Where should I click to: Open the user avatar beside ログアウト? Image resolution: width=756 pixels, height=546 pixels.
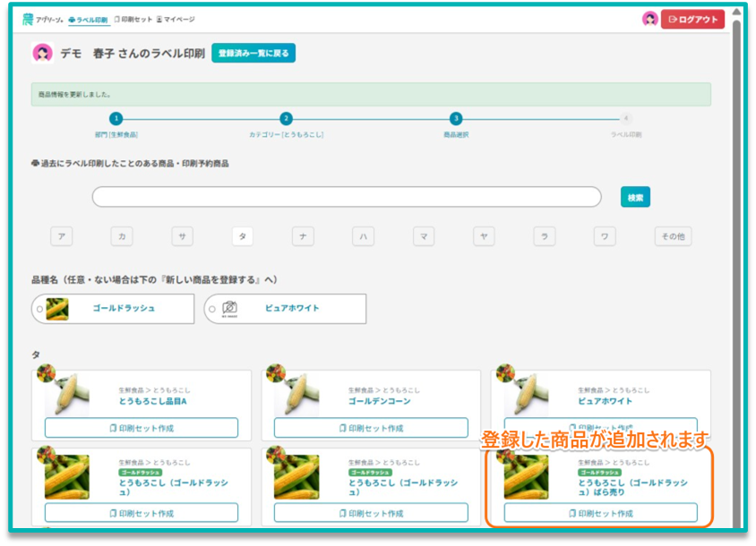[x=650, y=19]
